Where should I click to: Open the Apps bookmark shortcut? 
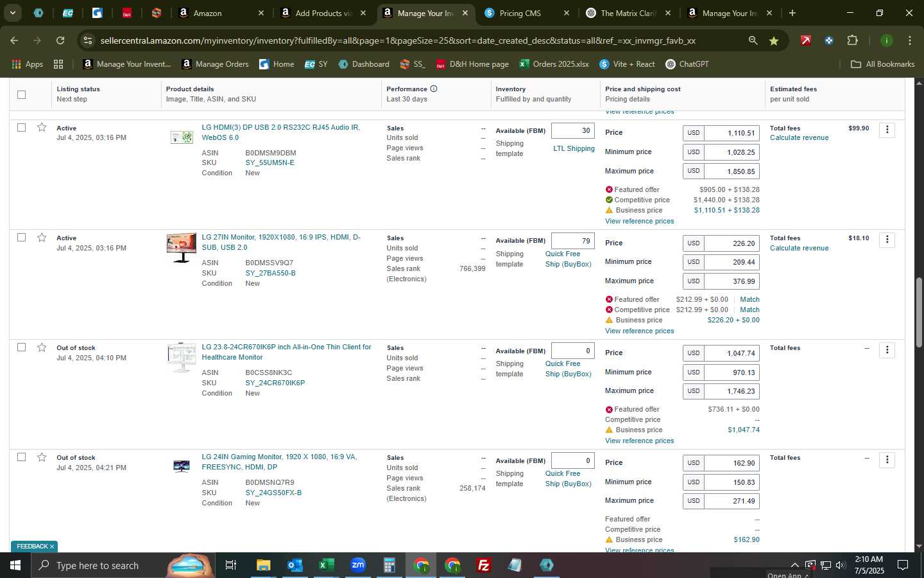click(27, 64)
